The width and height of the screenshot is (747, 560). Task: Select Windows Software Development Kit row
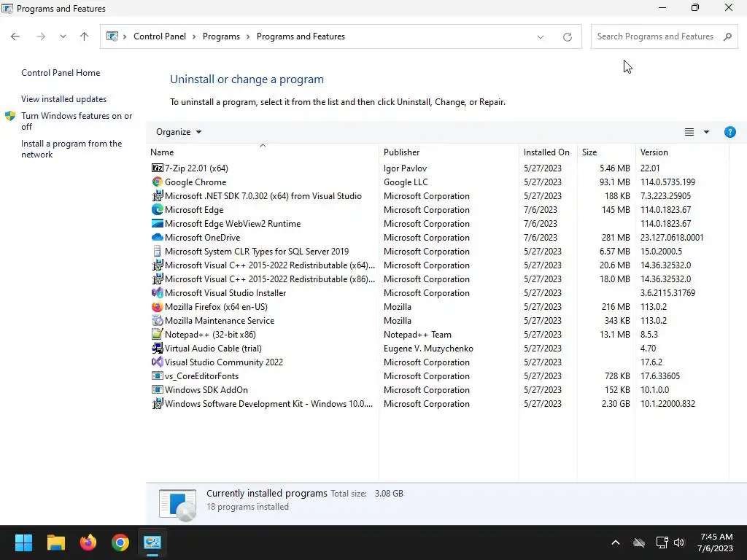pyautogui.click(x=438, y=404)
